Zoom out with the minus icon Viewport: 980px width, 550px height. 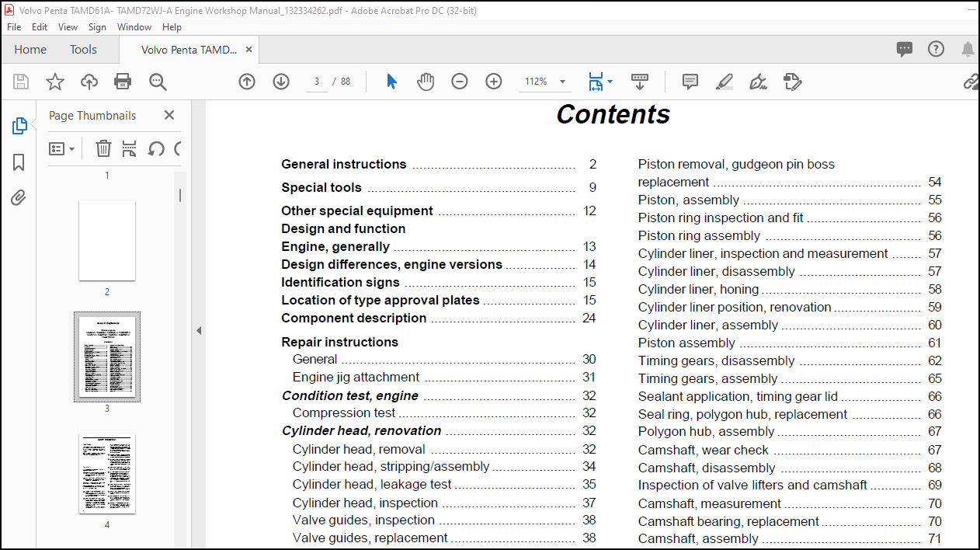pos(460,82)
